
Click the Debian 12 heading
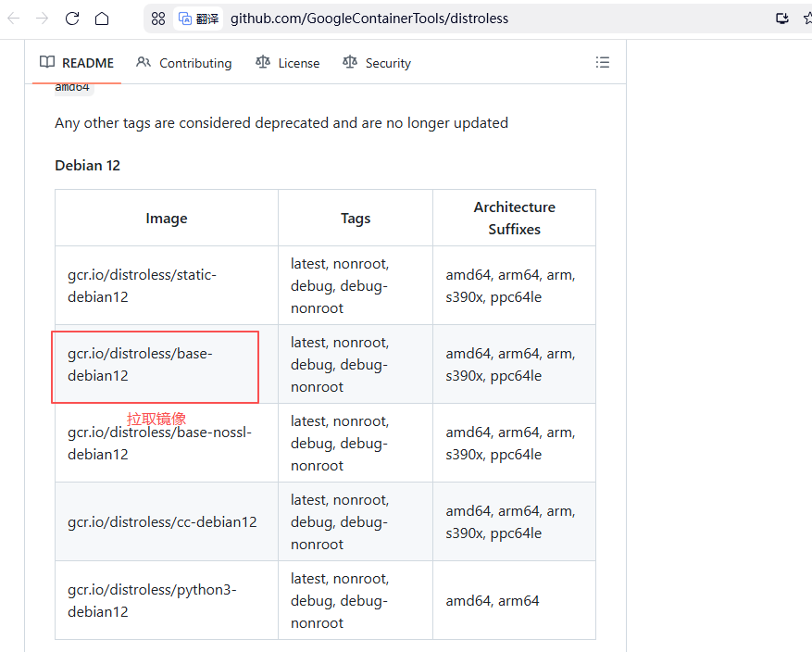[88, 165]
